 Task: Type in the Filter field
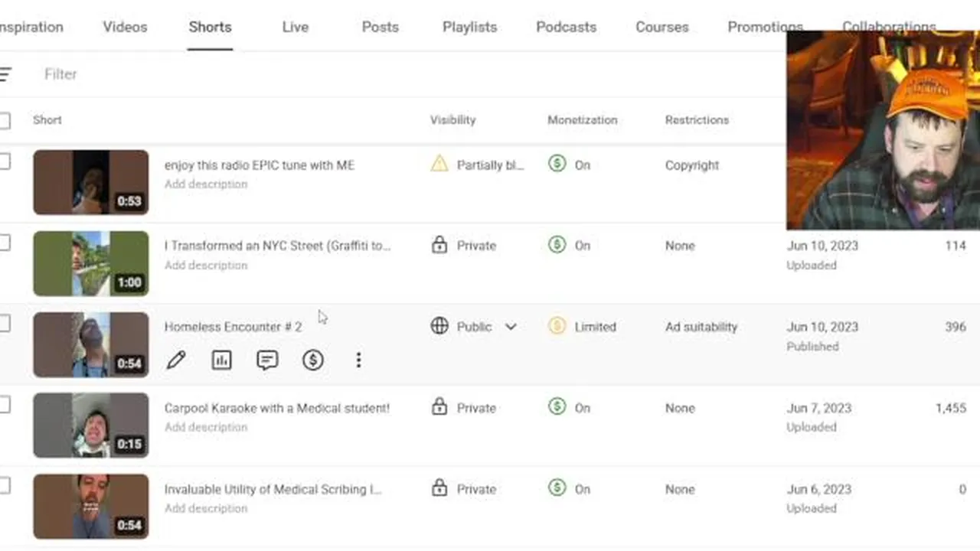point(230,74)
